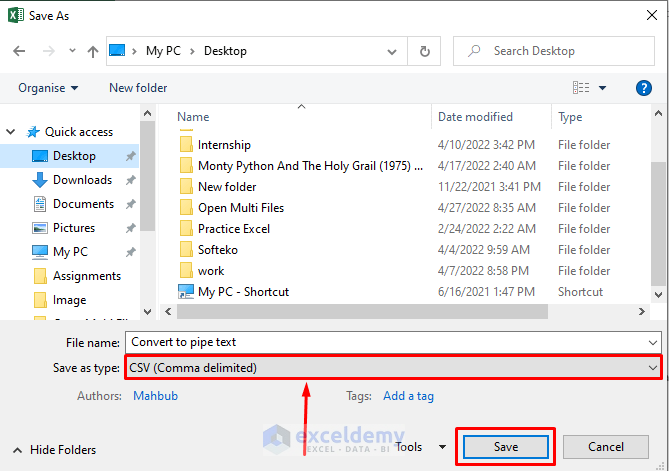
Task: Go back using the left arrow icon
Action: pyautogui.click(x=19, y=51)
